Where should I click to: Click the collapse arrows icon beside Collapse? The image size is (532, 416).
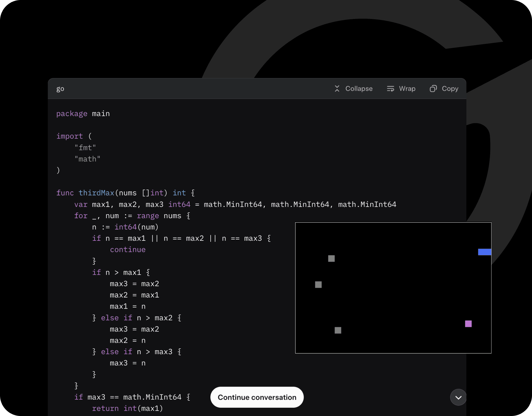pos(337,89)
